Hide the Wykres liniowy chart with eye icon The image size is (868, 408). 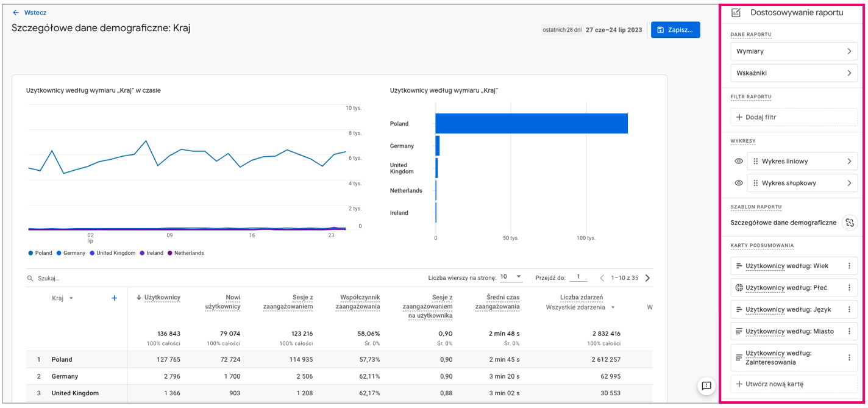click(738, 161)
